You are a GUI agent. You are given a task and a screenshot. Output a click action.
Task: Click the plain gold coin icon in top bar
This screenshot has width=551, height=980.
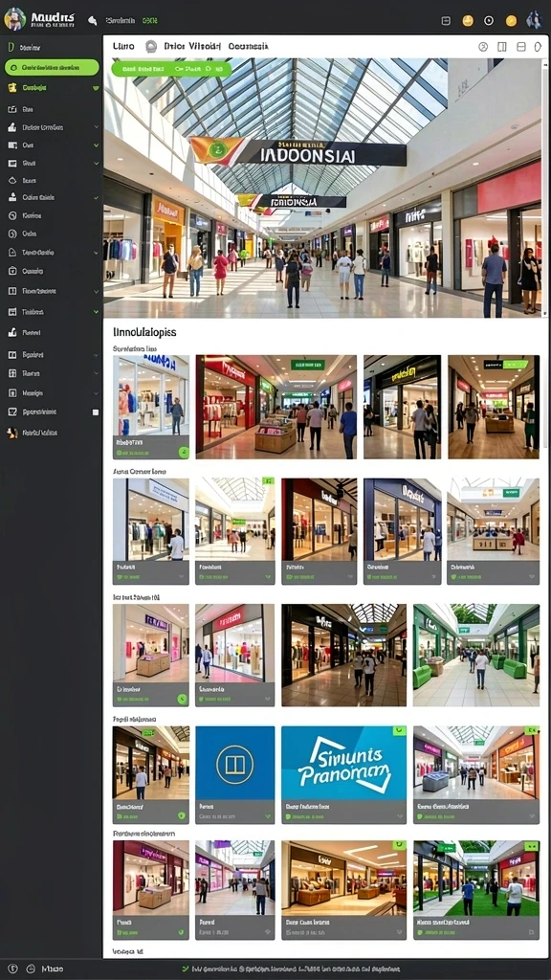click(511, 21)
